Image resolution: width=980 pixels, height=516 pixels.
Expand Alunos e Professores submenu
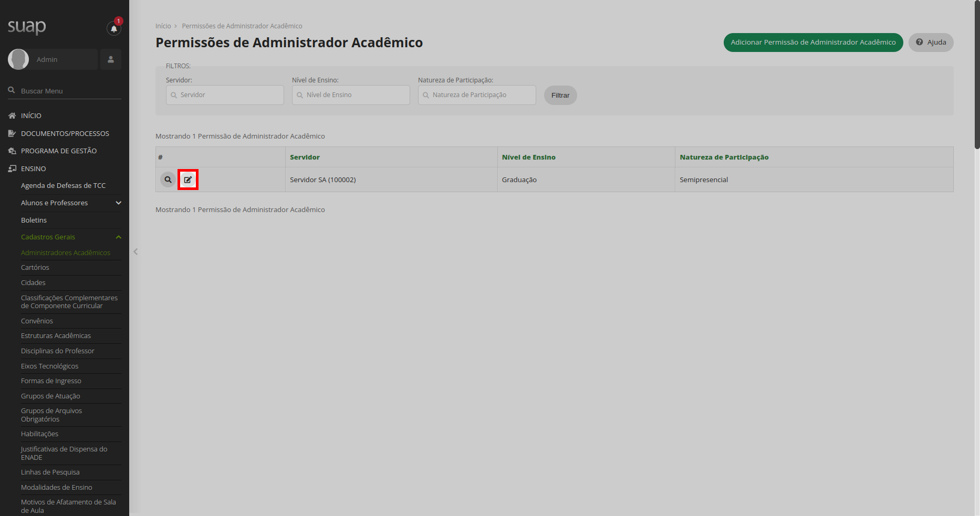point(71,203)
